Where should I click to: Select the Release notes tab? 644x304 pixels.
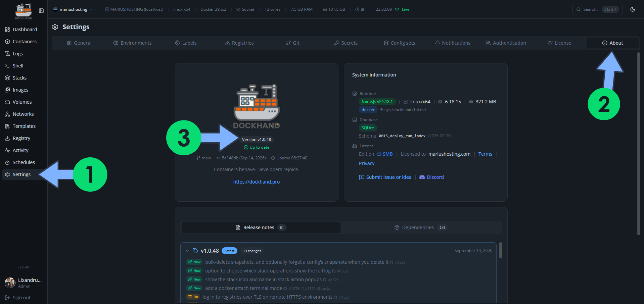[261, 227]
